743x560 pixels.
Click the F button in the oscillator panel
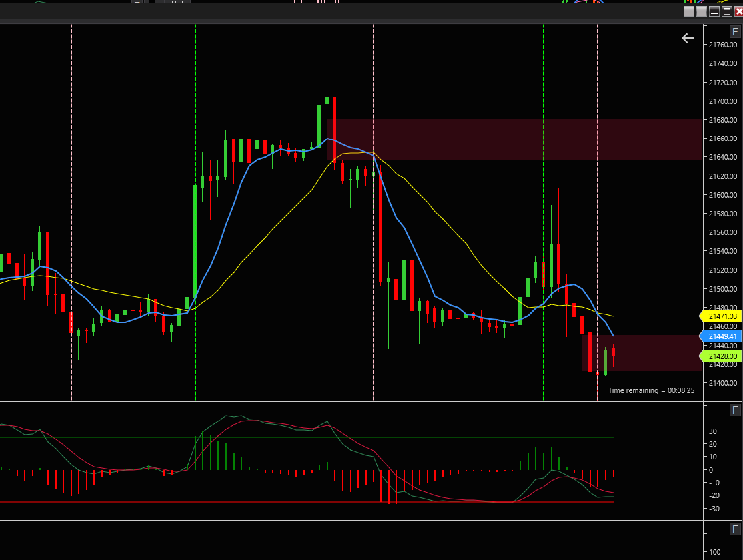(x=735, y=410)
